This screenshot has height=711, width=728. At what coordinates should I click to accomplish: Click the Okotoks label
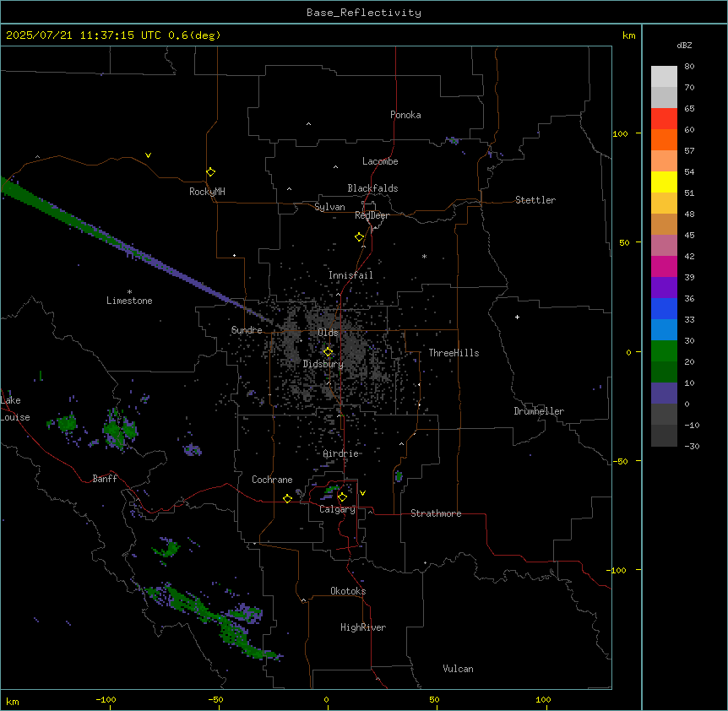pyautogui.click(x=348, y=591)
